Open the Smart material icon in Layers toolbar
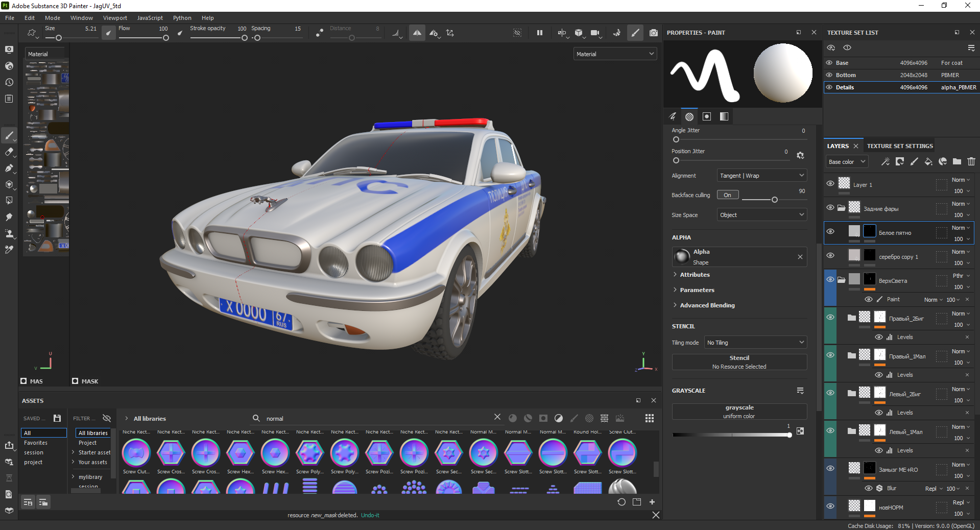The height and width of the screenshot is (530, 980). pyautogui.click(x=943, y=162)
